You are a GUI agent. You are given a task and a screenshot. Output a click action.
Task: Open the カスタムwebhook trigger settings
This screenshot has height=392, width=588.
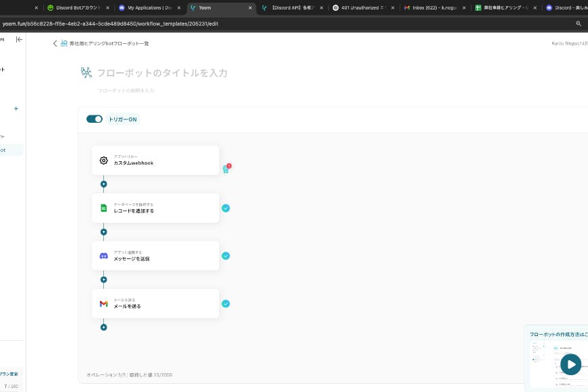pyautogui.click(x=155, y=160)
